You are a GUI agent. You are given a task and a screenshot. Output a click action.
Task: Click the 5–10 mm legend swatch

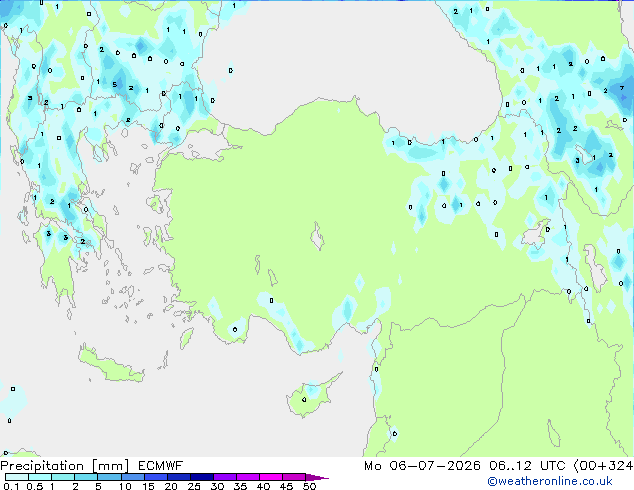109,477
